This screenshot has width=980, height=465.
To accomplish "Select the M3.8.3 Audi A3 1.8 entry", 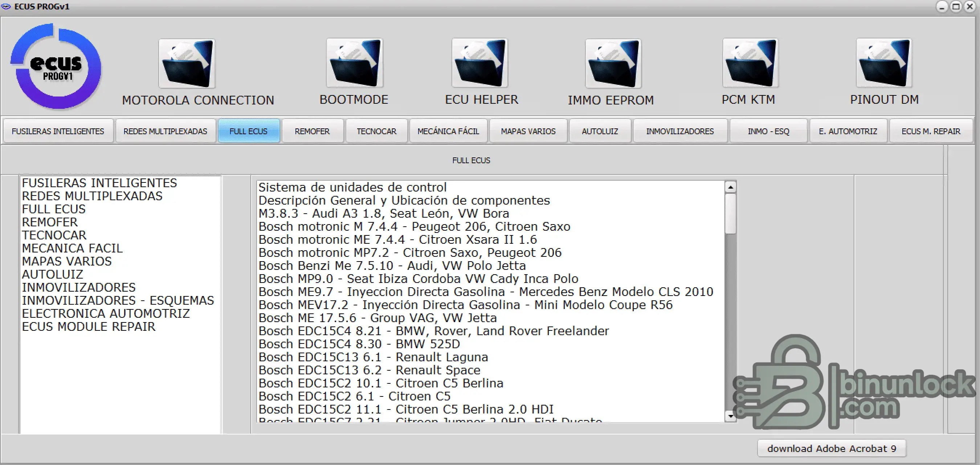I will tap(384, 214).
